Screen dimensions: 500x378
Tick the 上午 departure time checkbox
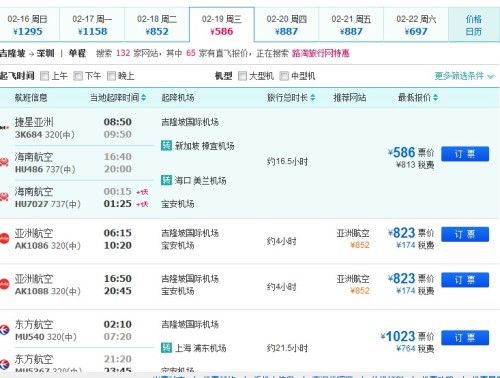pos(44,76)
